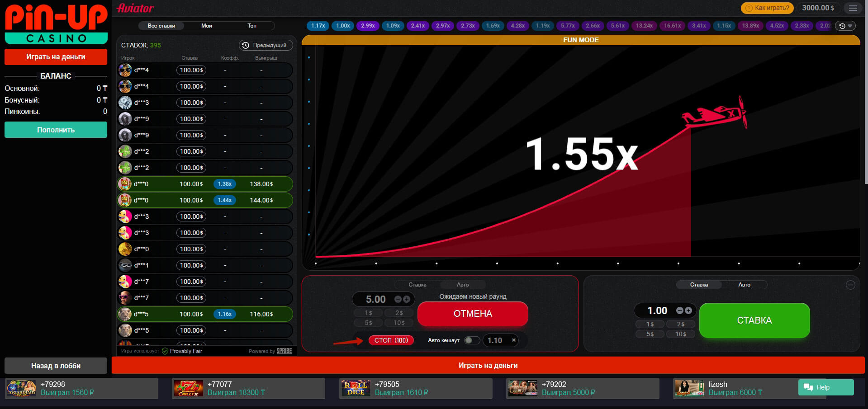Toggle the Авто кешаут switch
868x409 pixels.
point(472,340)
